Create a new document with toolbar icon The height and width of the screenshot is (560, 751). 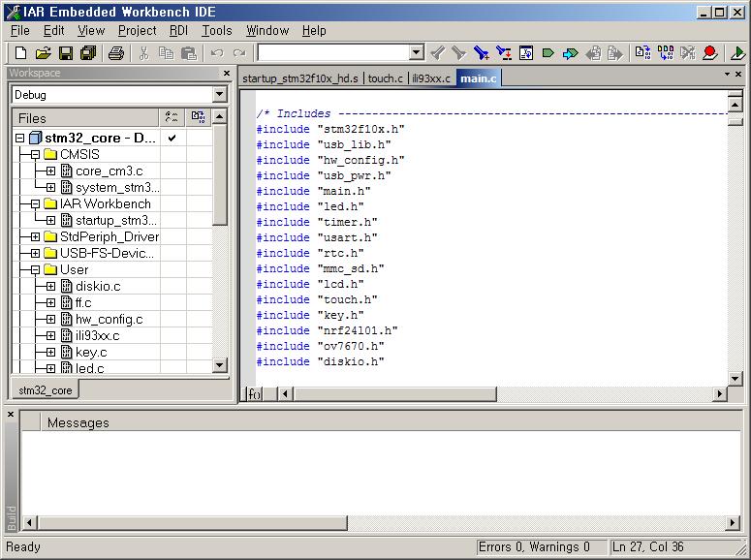click(x=20, y=52)
